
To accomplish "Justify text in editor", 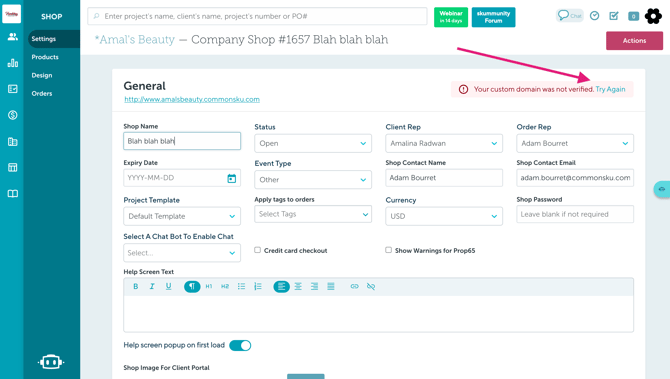I will 331,286.
